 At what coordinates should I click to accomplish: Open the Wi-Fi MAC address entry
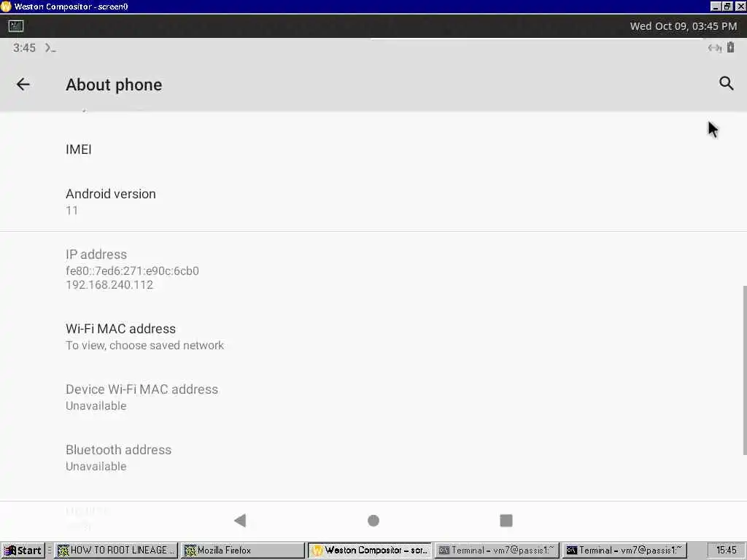click(373, 337)
